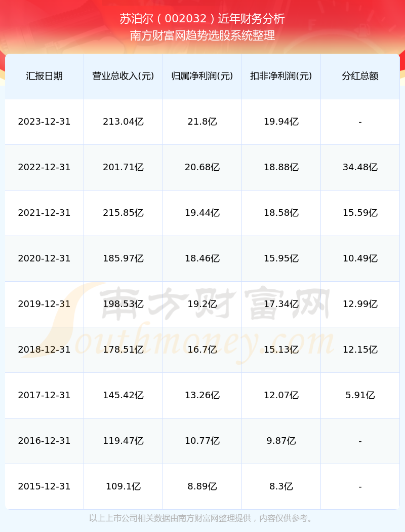Click the value 8.3亿
Image resolution: width=405 pixels, height=532 pixels.
point(281,486)
